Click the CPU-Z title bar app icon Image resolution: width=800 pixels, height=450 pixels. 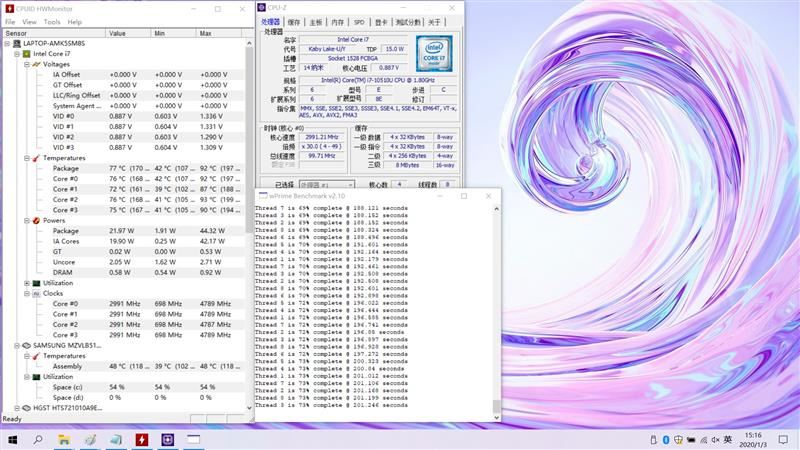[262, 7]
